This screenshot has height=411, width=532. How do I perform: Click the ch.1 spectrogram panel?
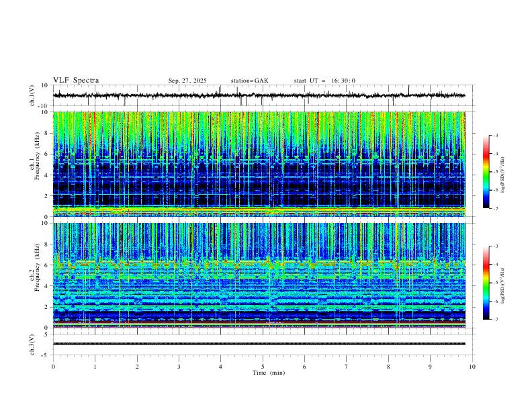coord(259,164)
